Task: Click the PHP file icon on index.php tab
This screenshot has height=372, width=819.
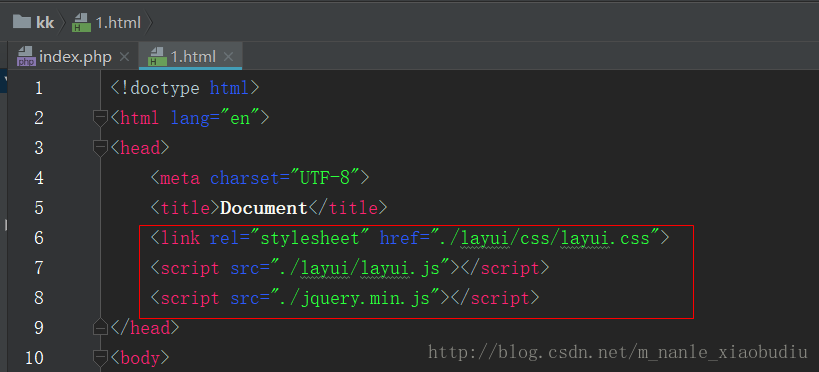Action: click(x=27, y=56)
